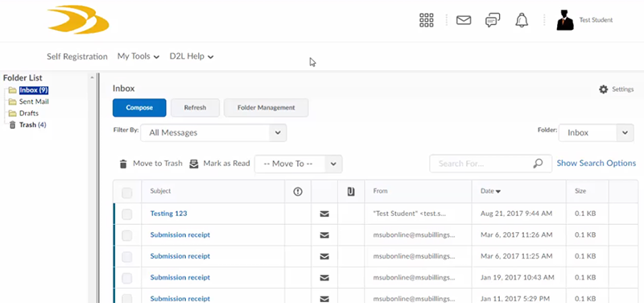
Task: Open Folder Management
Action: [266, 108]
